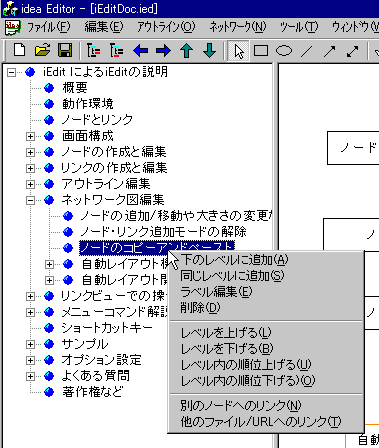Click the blue sphere beside 動作環境
Viewport: 379px width, 448px height.
[x=49, y=104]
